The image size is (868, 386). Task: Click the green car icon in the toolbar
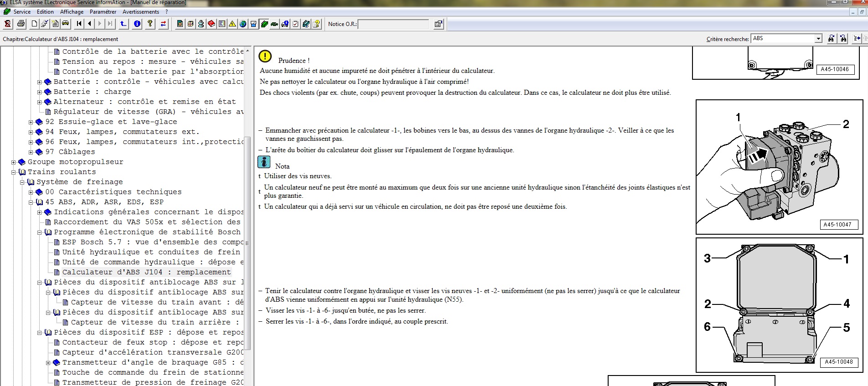click(274, 24)
